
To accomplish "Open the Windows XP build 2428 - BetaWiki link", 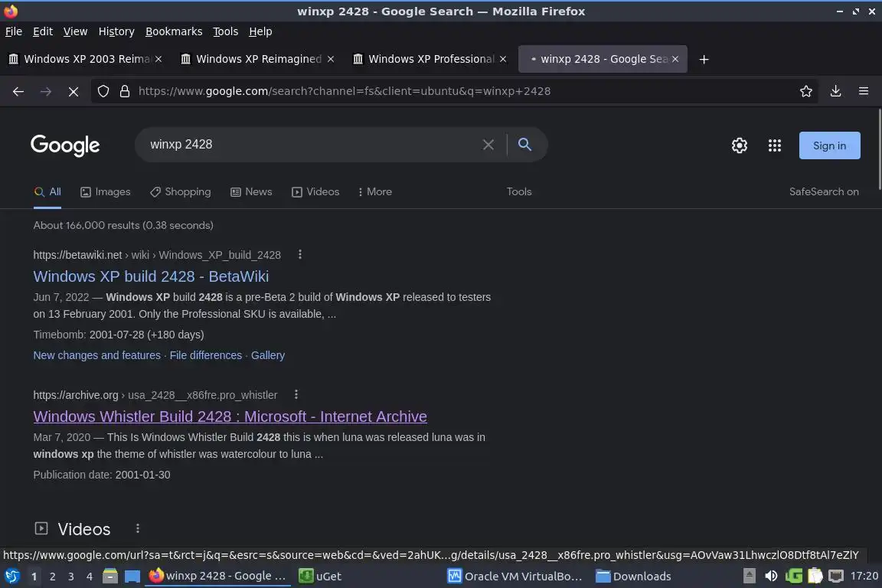I will [151, 276].
